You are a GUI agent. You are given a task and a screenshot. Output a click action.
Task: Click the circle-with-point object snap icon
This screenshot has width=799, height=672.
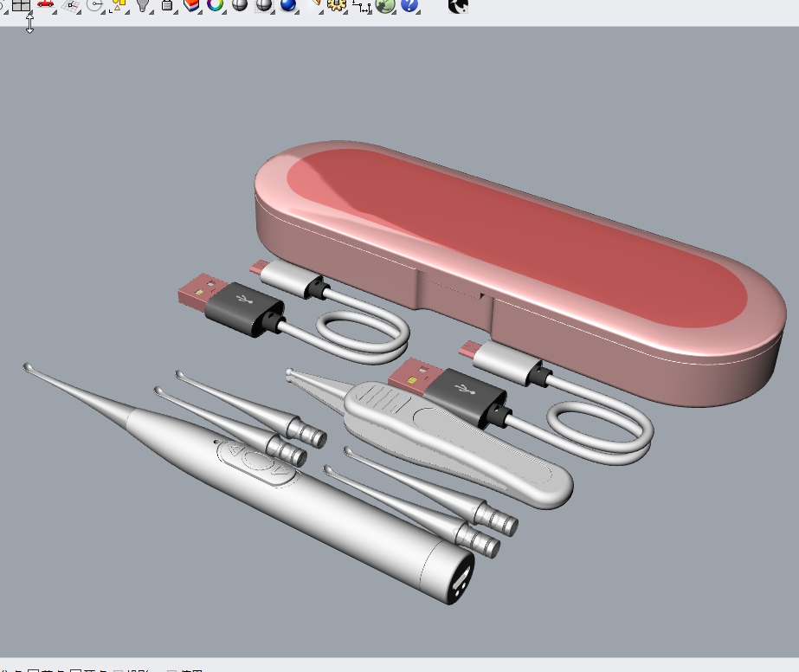[94, 5]
